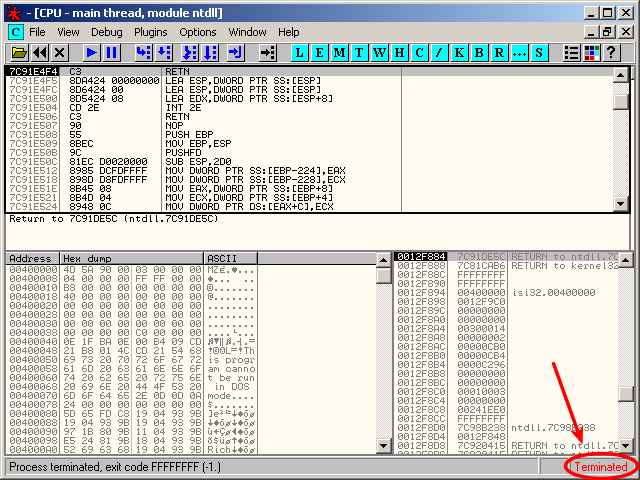Screen dimensions: 640x480
Task: Open Breakpoints window with B button
Action: (x=479, y=52)
